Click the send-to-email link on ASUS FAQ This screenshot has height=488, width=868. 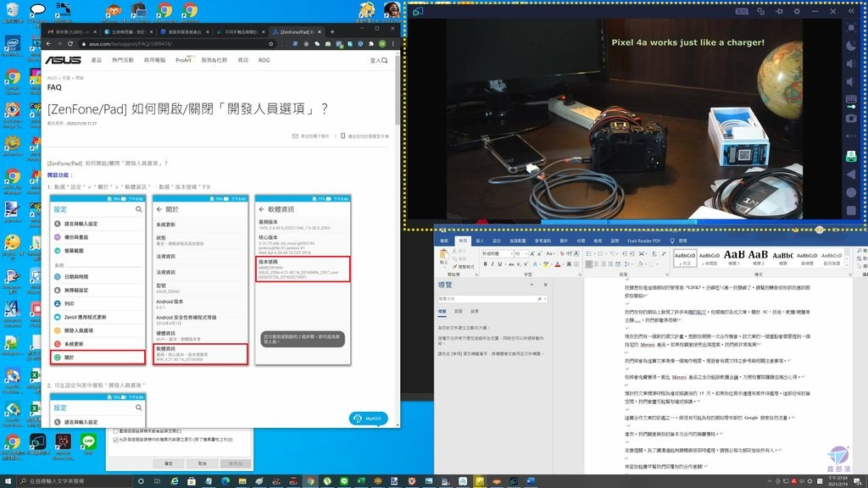(311, 136)
